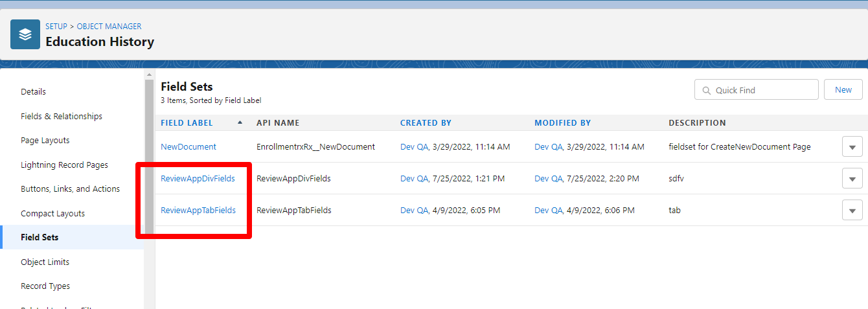Viewport: 868px width, 309px height.
Task: Sort by the Created By column header
Action: click(x=426, y=122)
